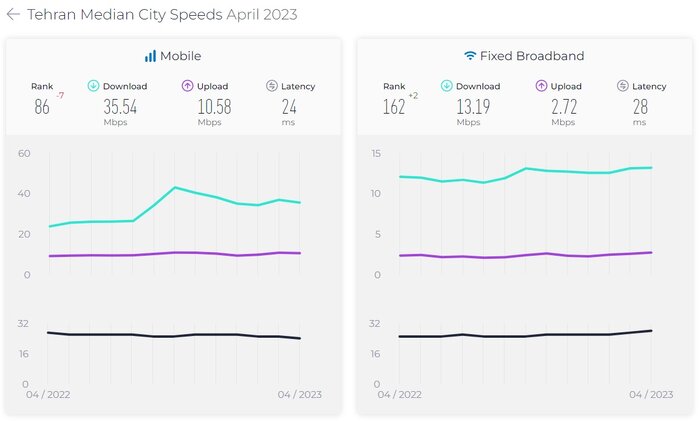Click the Mobile latency icon

271,86
